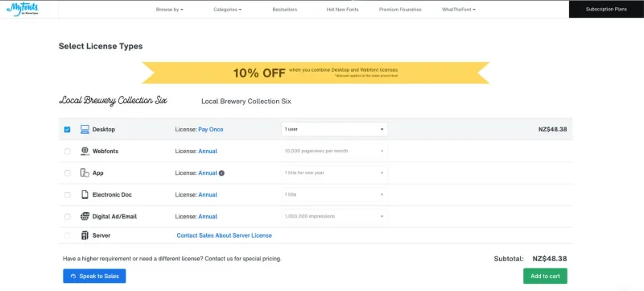
Task: Open the App license info icon
Action: tap(221, 173)
